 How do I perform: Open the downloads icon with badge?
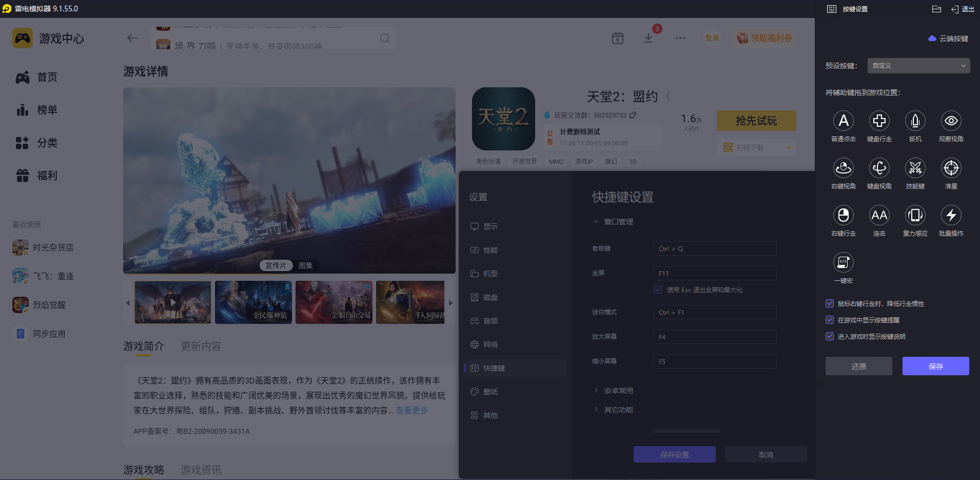click(x=649, y=38)
